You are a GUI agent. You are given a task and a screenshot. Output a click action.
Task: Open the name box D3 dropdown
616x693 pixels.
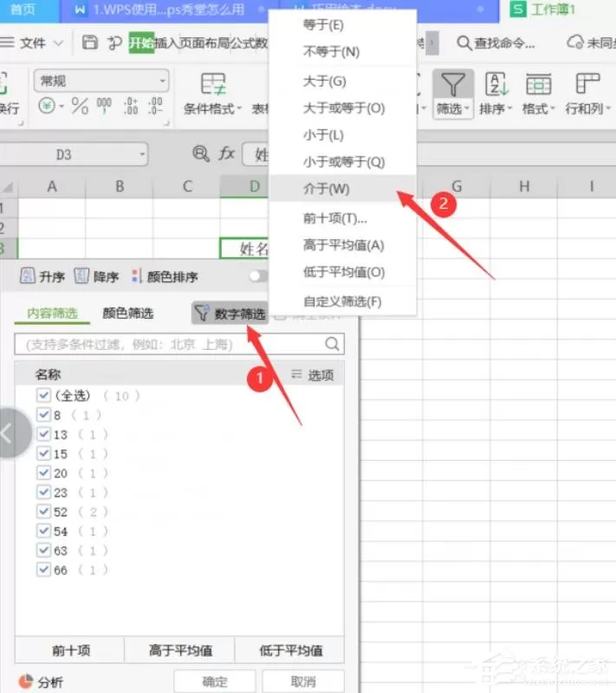tap(142, 154)
